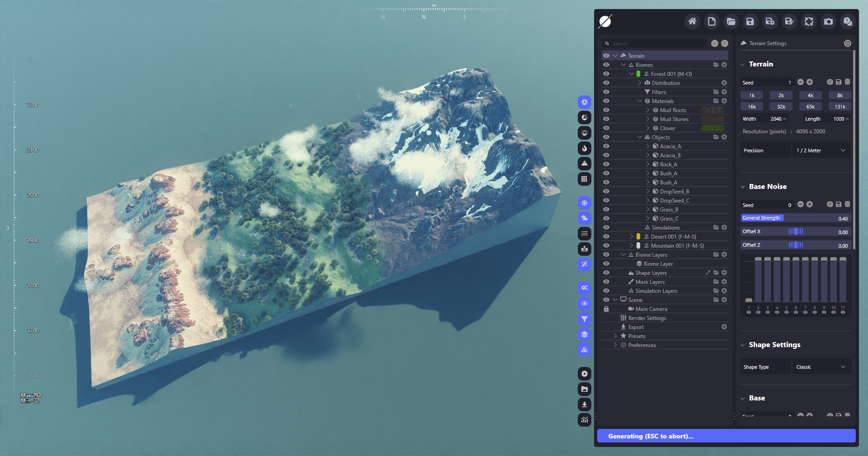
Task: Expand the Mountain 001 (F-M-S) biome
Action: tap(632, 245)
